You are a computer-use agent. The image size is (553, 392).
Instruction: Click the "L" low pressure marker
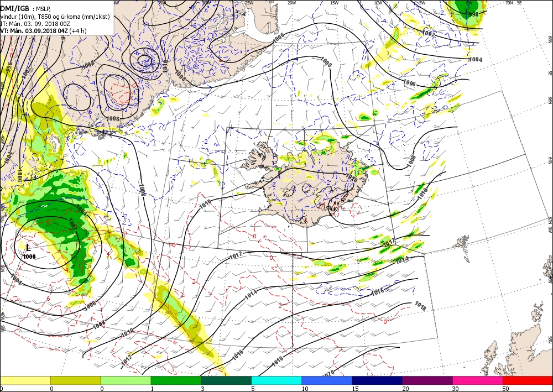(x=29, y=248)
